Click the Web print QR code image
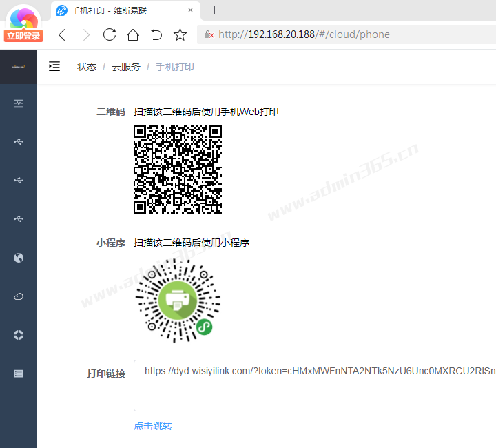This screenshot has height=448, width=496. 178,170
